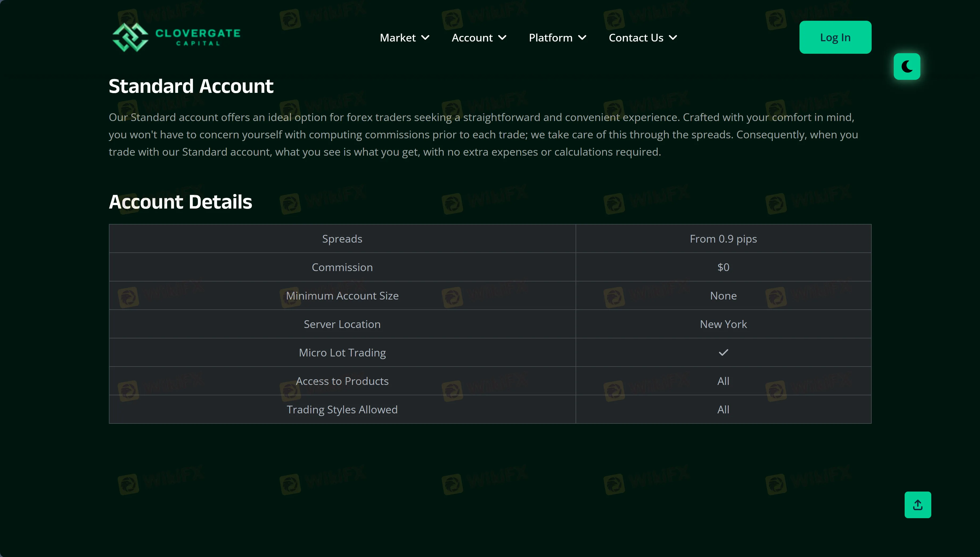
Task: Click the Clovergate Capital logo icon
Action: coord(130,37)
